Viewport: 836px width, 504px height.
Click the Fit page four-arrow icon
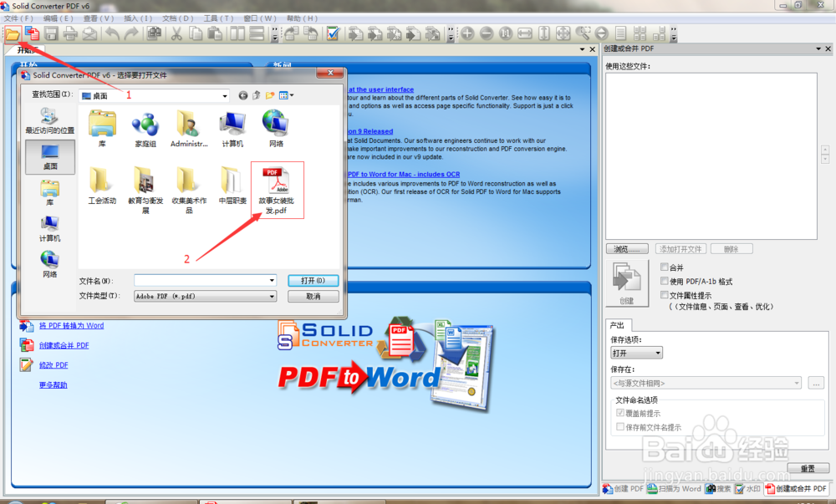point(563,33)
